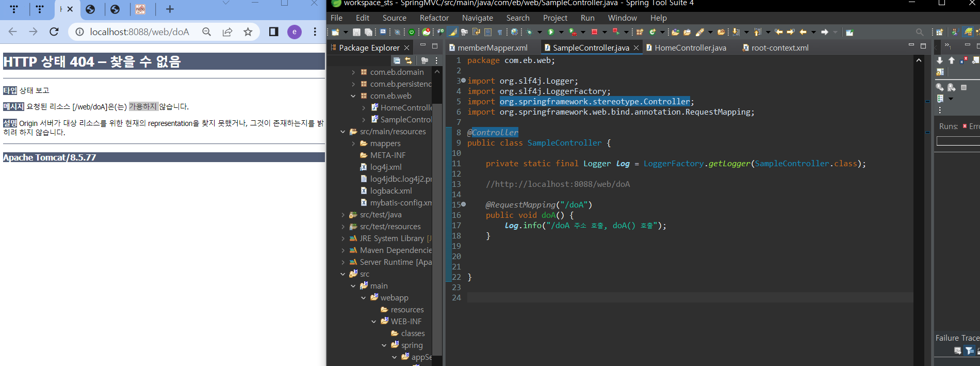Toggle Chrome's side panel icon
The image size is (980, 366).
(273, 32)
